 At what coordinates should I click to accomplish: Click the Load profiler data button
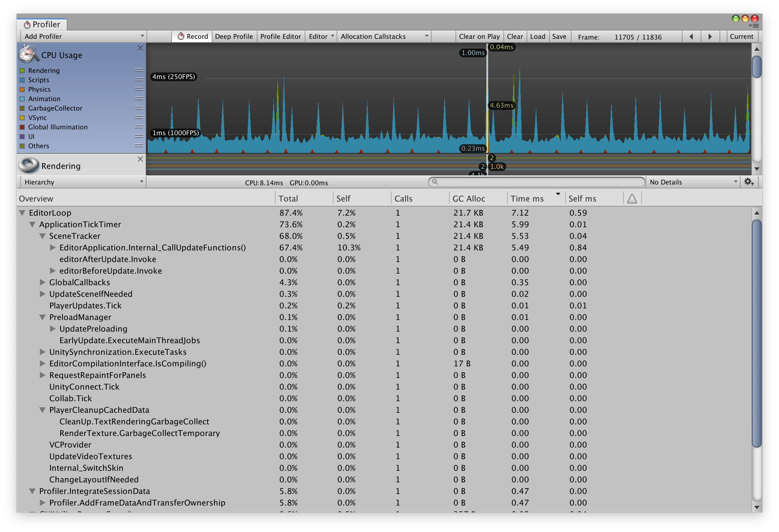tap(537, 37)
